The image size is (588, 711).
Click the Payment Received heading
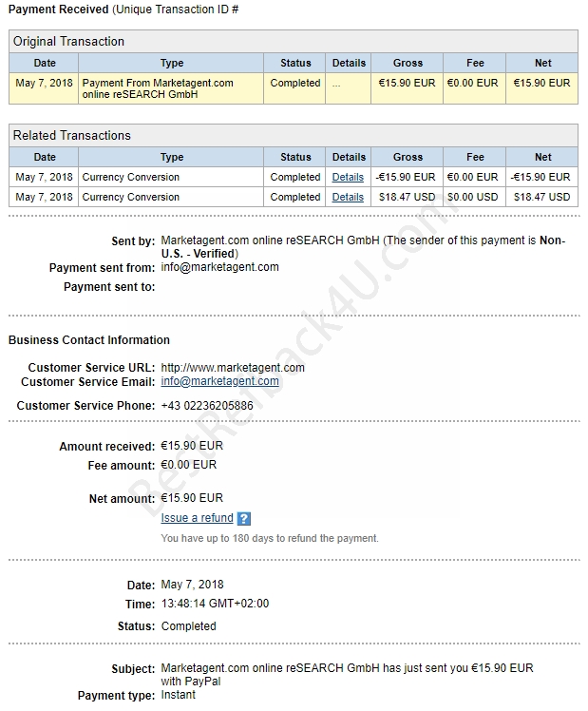(x=59, y=10)
